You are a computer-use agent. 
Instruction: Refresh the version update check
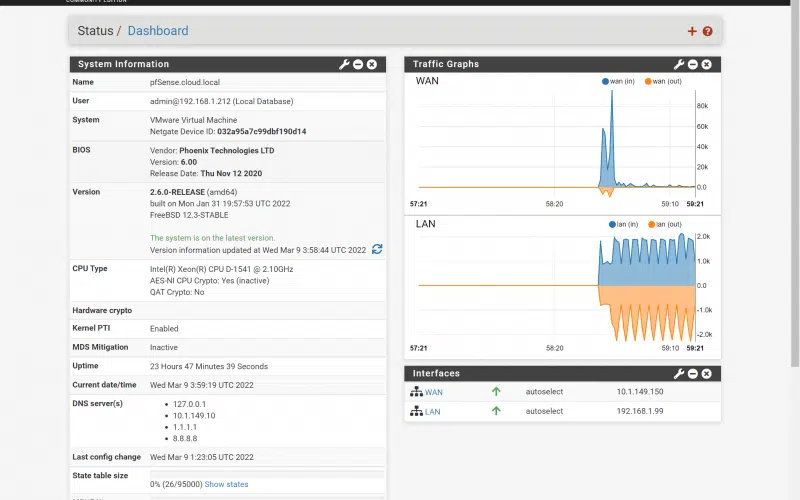coord(377,249)
